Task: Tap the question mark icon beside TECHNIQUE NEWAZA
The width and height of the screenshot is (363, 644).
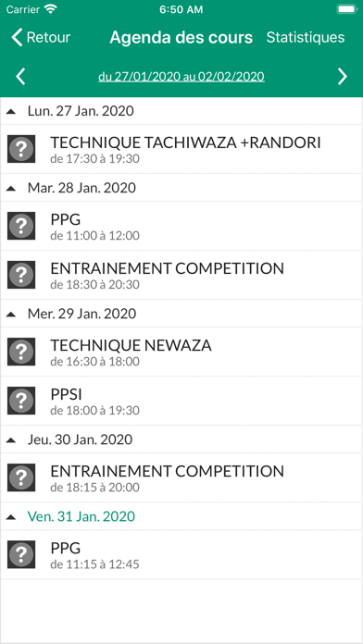Action: click(21, 352)
